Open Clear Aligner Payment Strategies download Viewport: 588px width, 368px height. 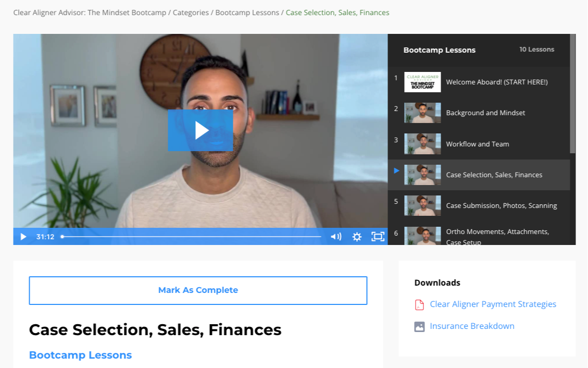[x=493, y=304]
